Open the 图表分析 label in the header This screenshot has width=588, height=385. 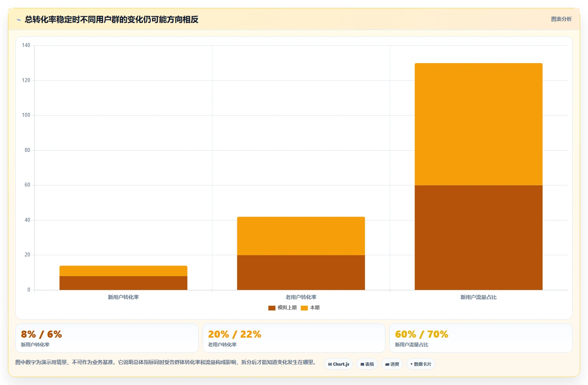[561, 19]
